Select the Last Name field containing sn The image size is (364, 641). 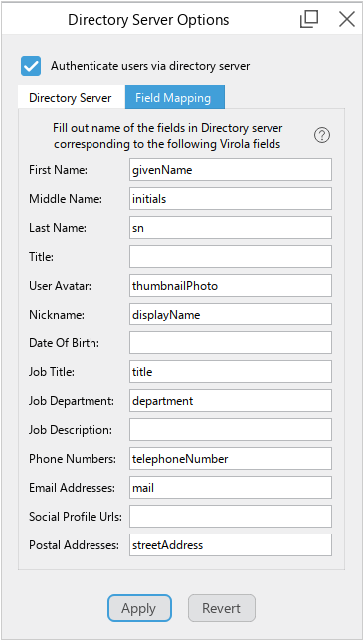pos(231,227)
